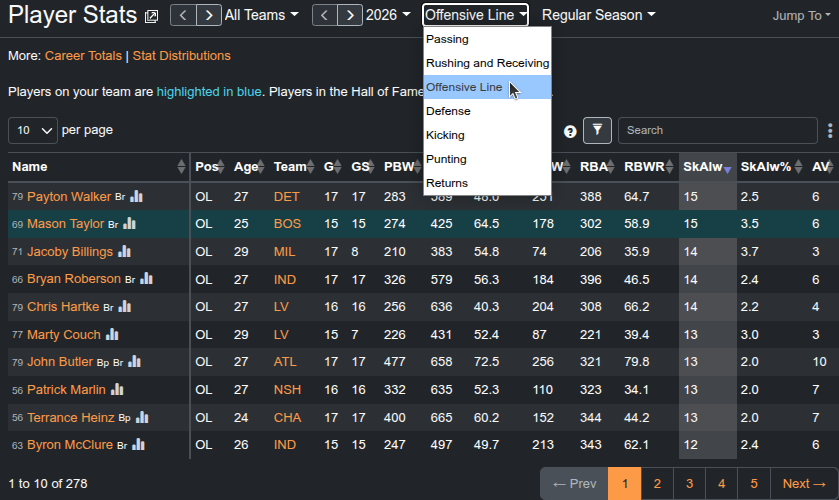Change rows per page selector
The width and height of the screenshot is (839, 500).
(33, 130)
